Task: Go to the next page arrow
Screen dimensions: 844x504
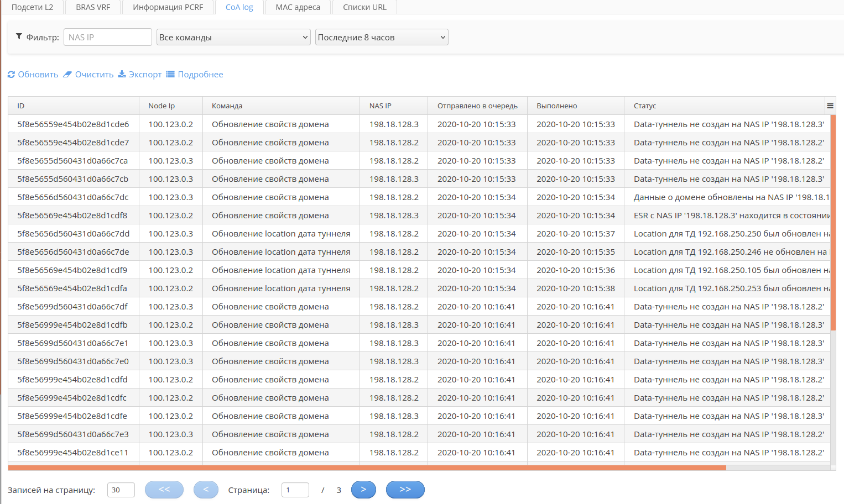Action: pyautogui.click(x=363, y=490)
